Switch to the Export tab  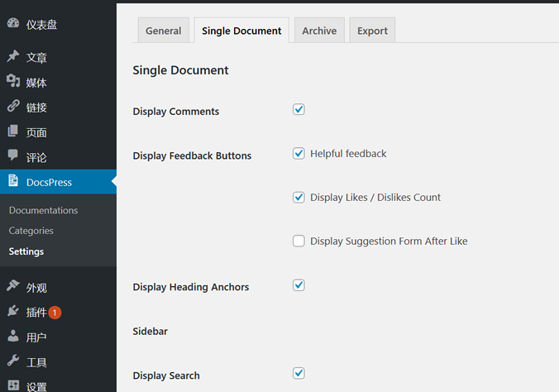372,31
